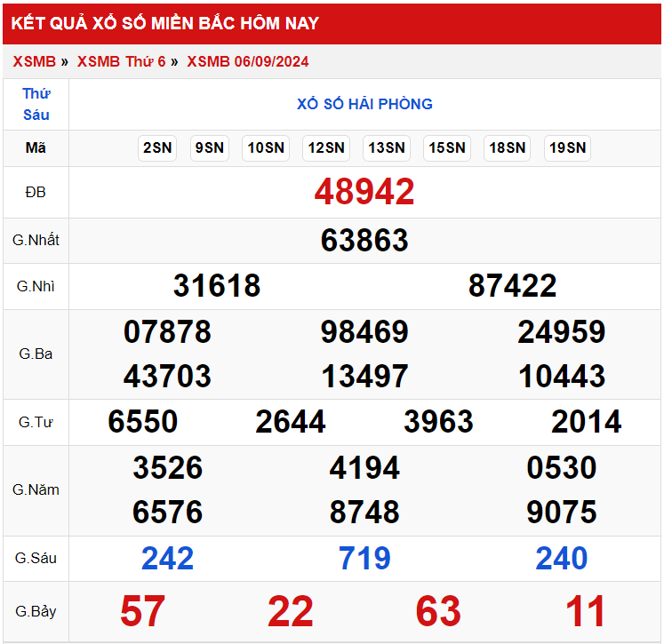Select the 2SN code badge
Image resolution: width=664 pixels, height=644 pixels.
click(157, 148)
